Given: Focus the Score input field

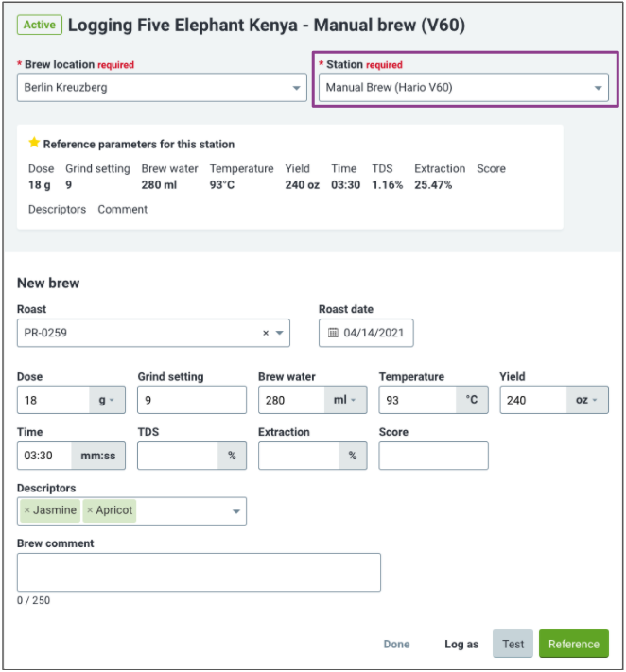Looking at the screenshot, I should pos(433,456).
